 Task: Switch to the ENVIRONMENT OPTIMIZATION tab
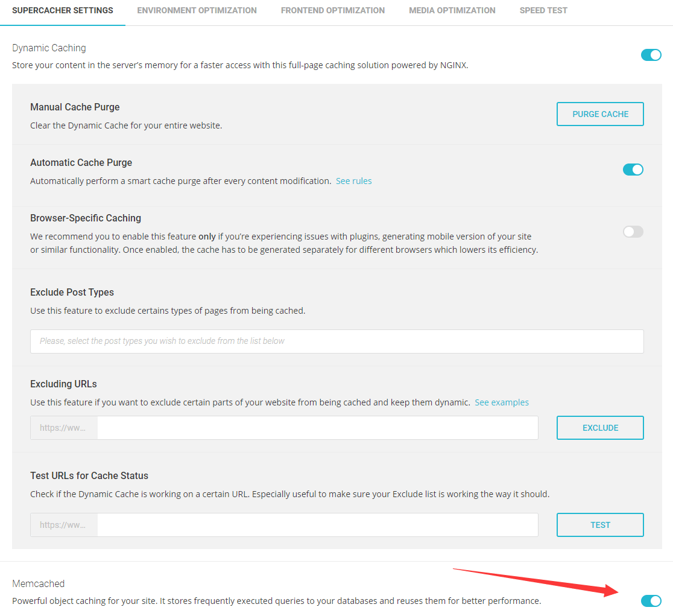[x=197, y=10]
